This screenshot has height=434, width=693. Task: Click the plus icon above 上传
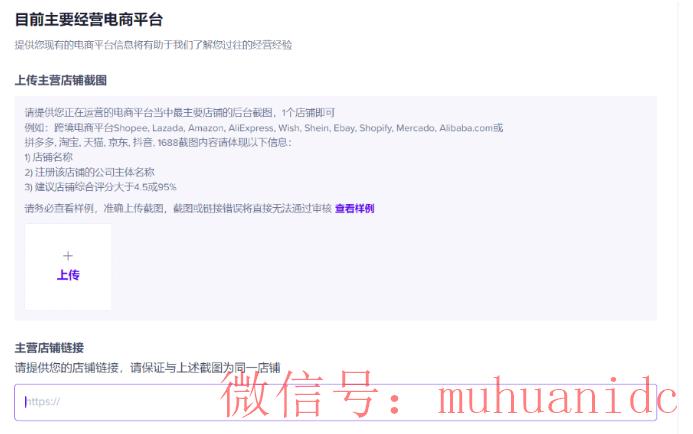68,255
